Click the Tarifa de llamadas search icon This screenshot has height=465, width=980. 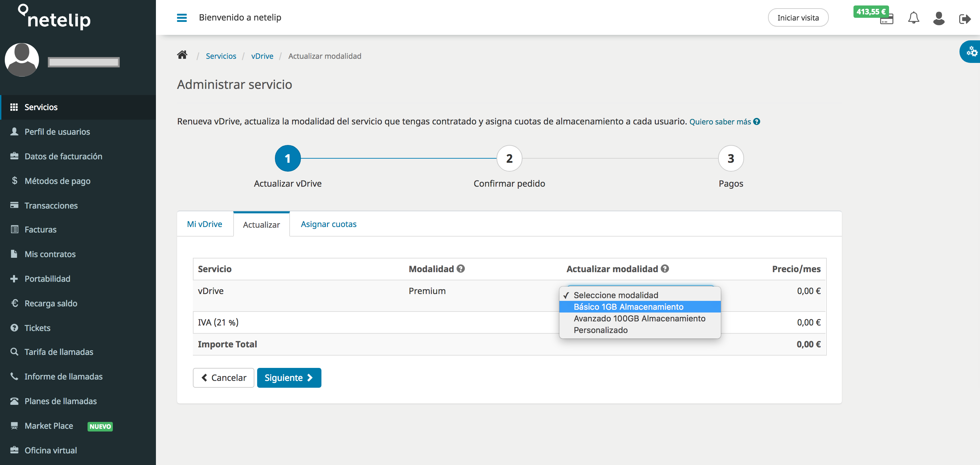(x=14, y=351)
